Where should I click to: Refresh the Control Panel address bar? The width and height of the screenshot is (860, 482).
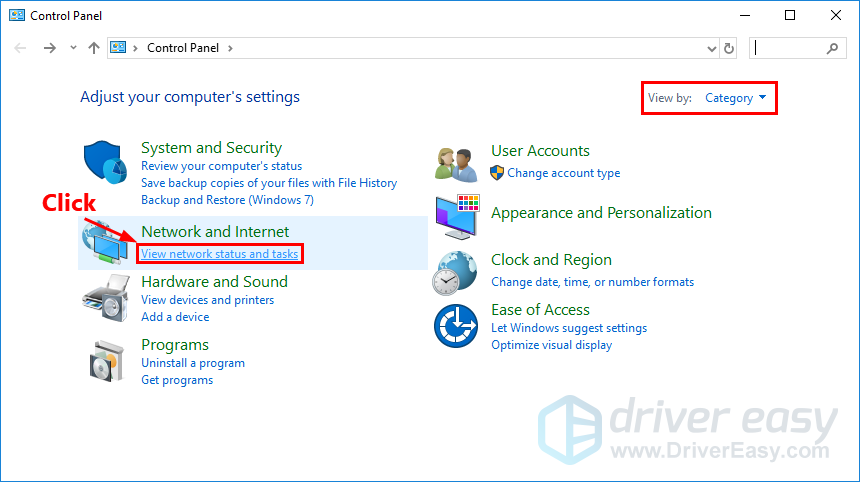tap(729, 48)
